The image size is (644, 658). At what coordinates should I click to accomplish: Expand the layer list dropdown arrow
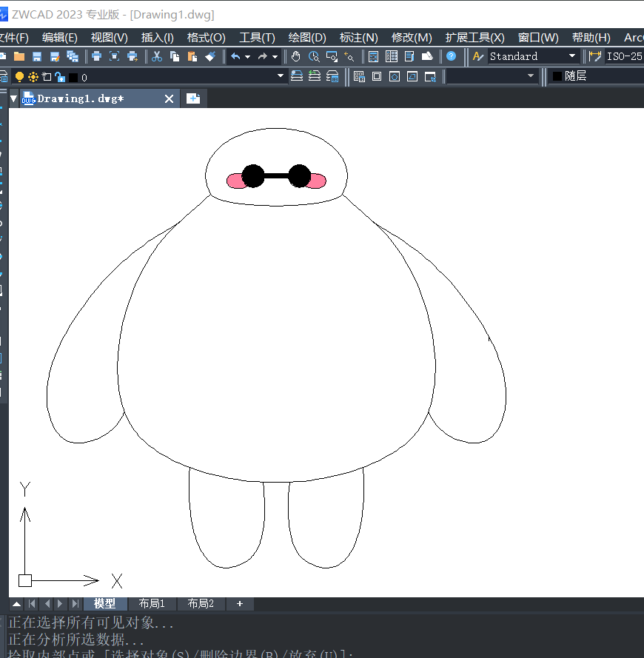[281, 76]
